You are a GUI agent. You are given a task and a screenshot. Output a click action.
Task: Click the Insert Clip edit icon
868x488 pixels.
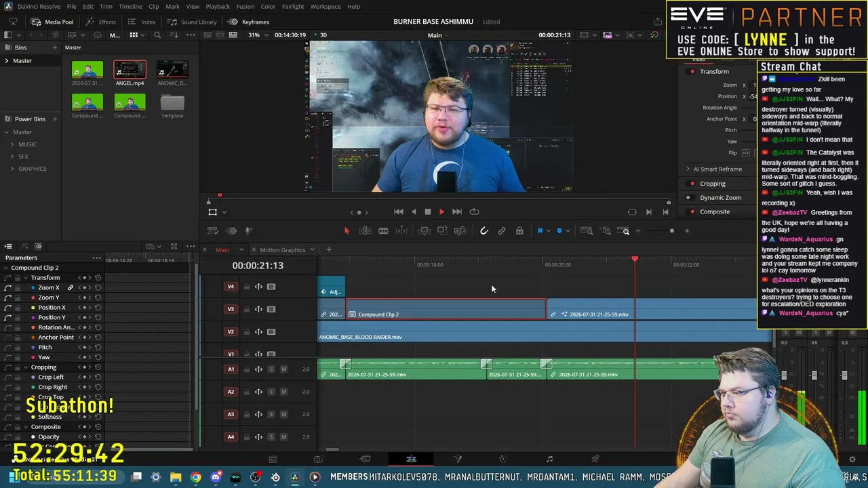point(425,231)
